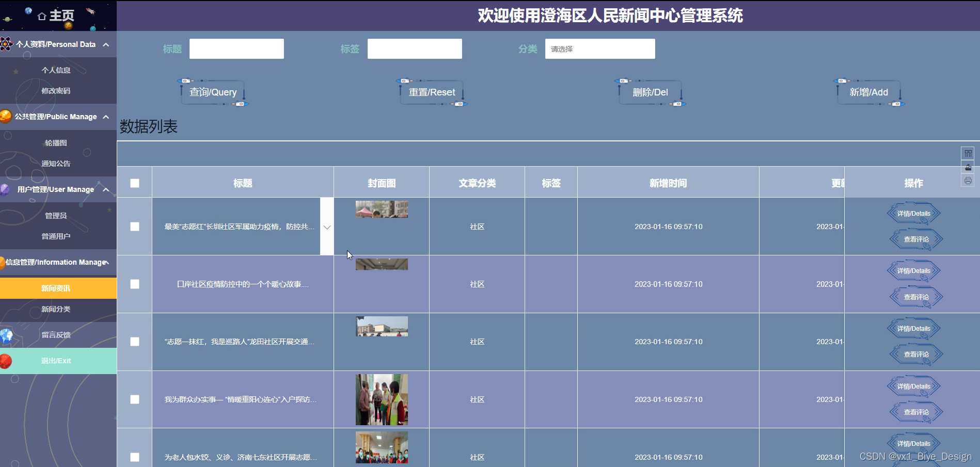Click the red ball icon beside 退出/Exit
980x467 pixels.
6,361
